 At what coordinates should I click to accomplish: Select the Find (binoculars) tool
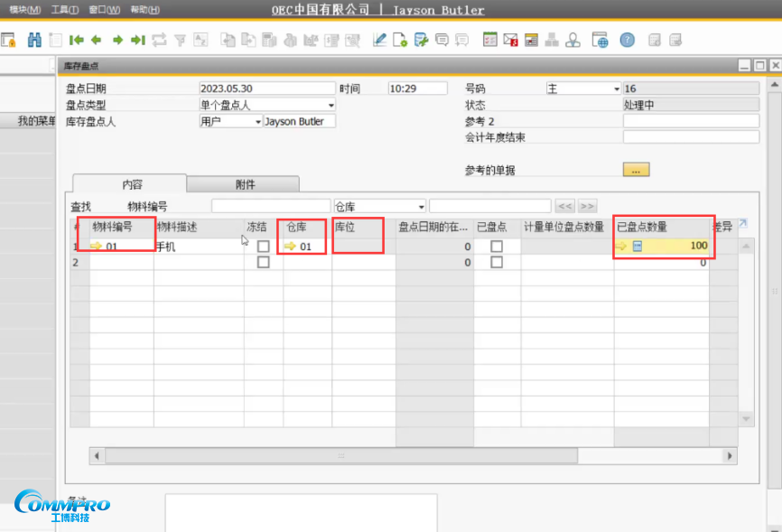point(36,40)
